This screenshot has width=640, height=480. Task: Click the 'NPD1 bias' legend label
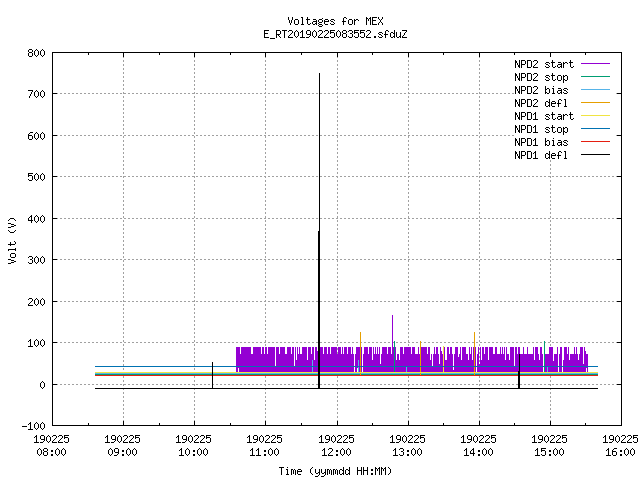click(x=541, y=142)
